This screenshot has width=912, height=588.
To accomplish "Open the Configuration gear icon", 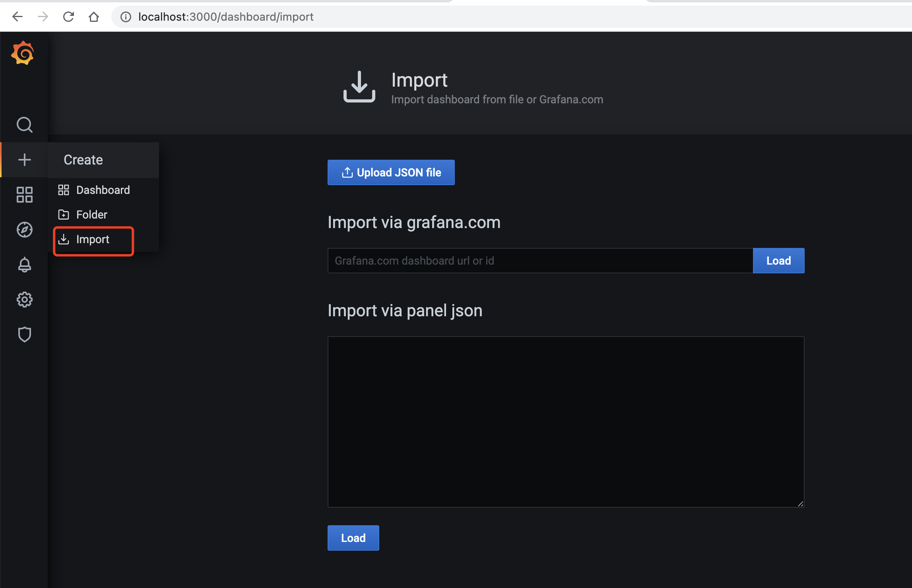I will click(24, 300).
